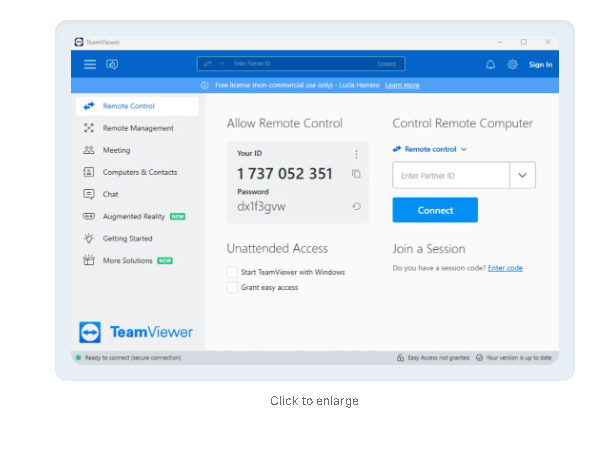
Task: Maximize the TeamViewer window
Action: coord(524,42)
